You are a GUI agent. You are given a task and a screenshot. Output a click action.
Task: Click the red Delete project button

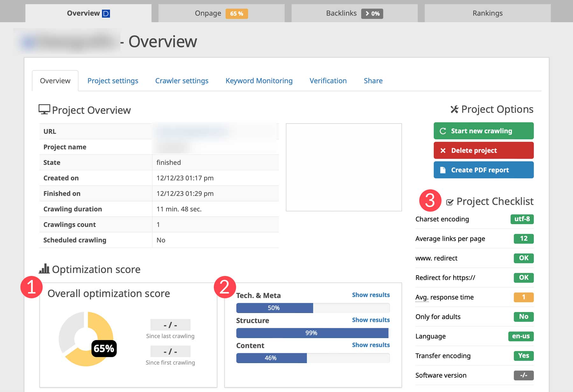coord(483,150)
